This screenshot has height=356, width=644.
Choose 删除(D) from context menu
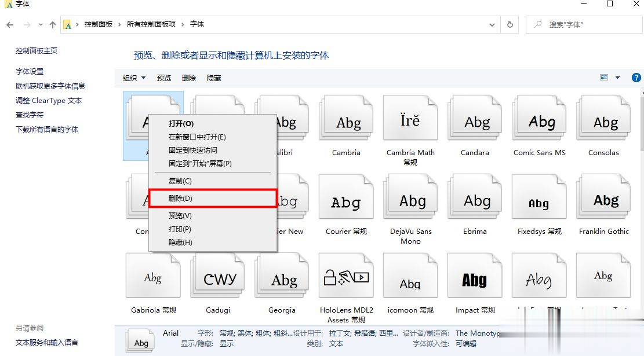(212, 198)
